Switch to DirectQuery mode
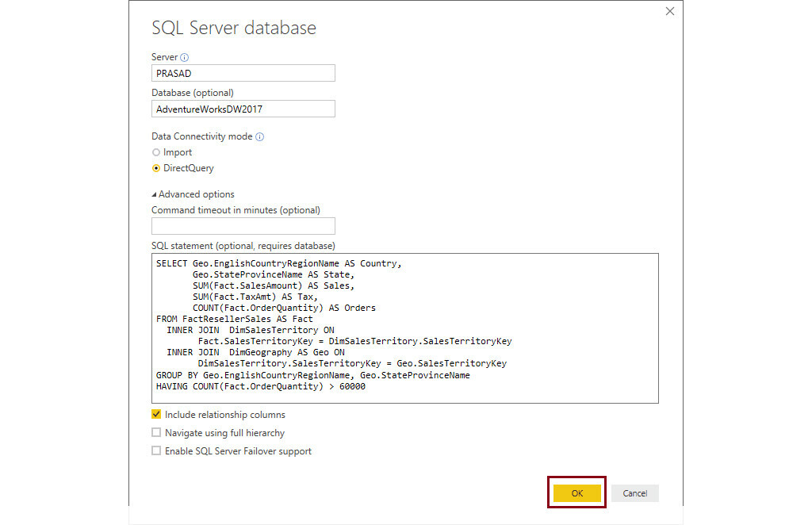The height and width of the screenshot is (525, 812). (x=157, y=168)
